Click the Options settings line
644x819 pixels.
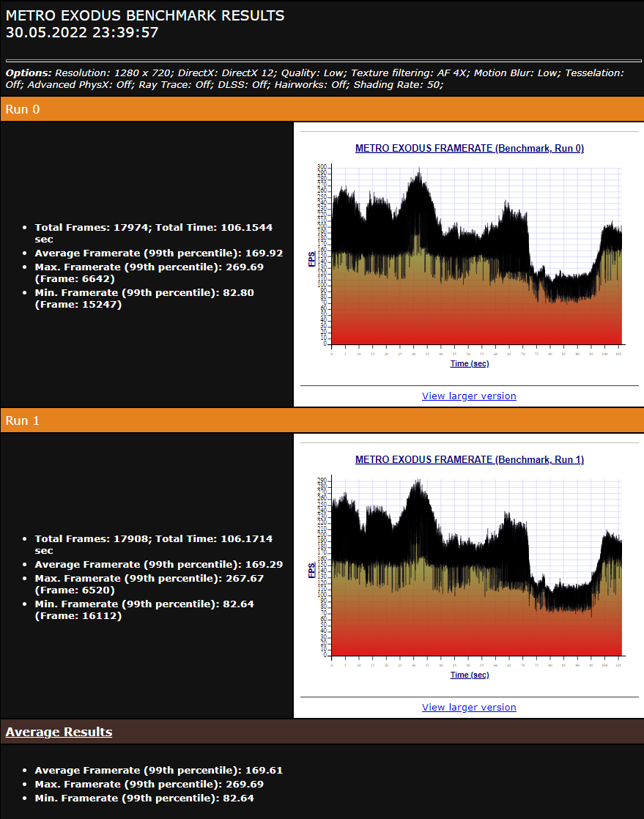pos(315,79)
